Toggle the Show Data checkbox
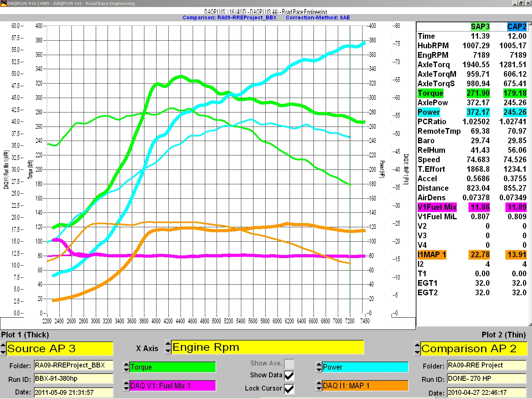Screen dimensions: 532x399 (289, 375)
